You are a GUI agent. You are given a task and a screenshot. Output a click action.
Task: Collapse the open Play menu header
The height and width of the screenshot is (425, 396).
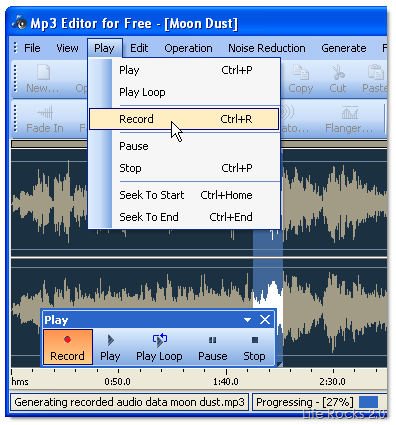pos(104,48)
